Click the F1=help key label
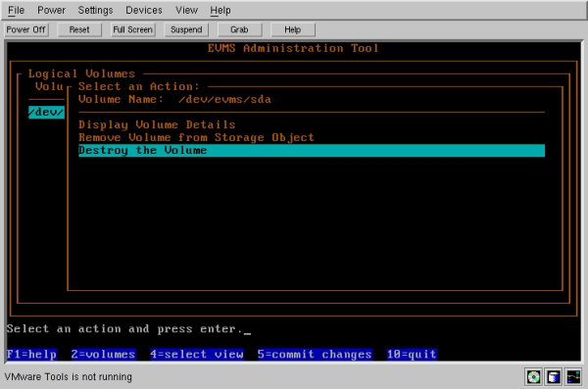The image size is (588, 389). pyautogui.click(x=32, y=355)
